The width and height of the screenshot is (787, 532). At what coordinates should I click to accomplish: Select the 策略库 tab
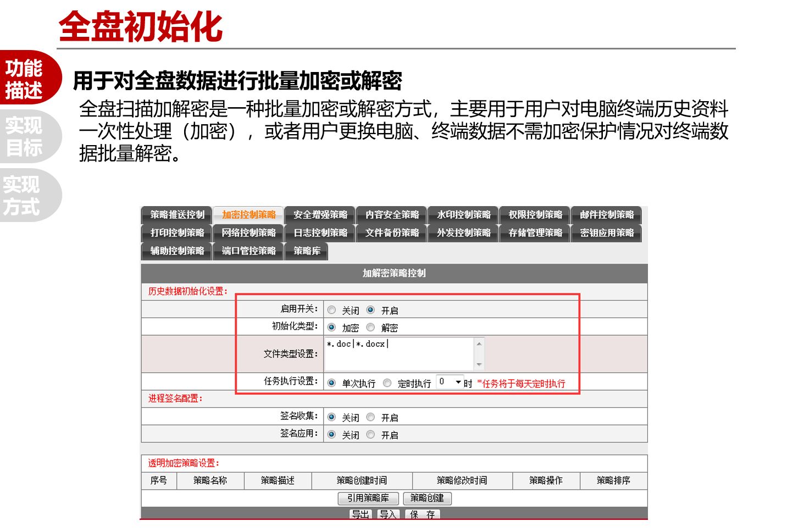point(307,251)
